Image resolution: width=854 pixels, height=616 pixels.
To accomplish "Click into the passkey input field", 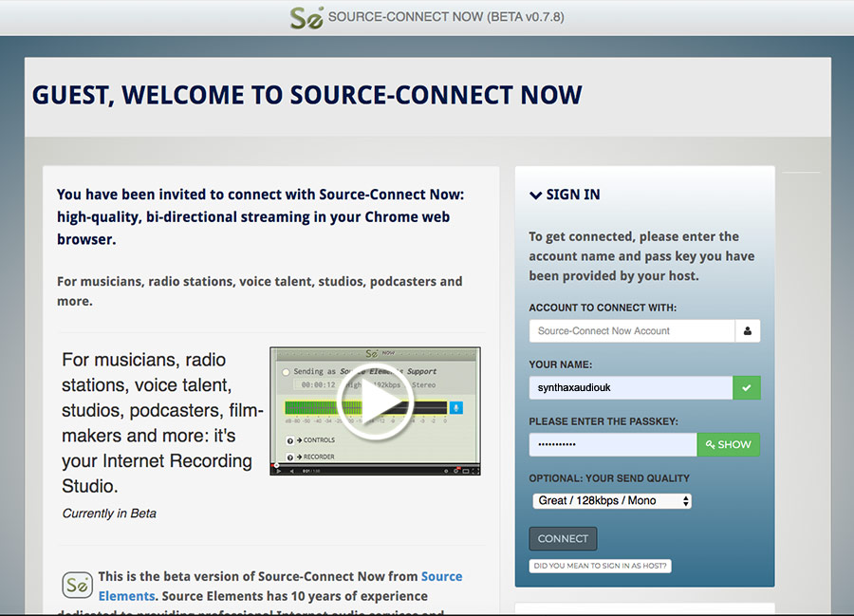I will tap(613, 444).
